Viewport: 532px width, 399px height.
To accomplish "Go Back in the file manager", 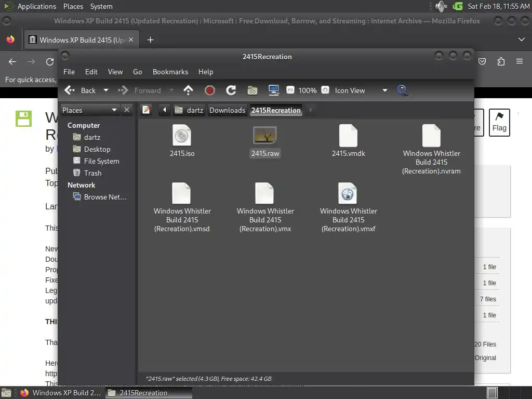I will pos(81,90).
